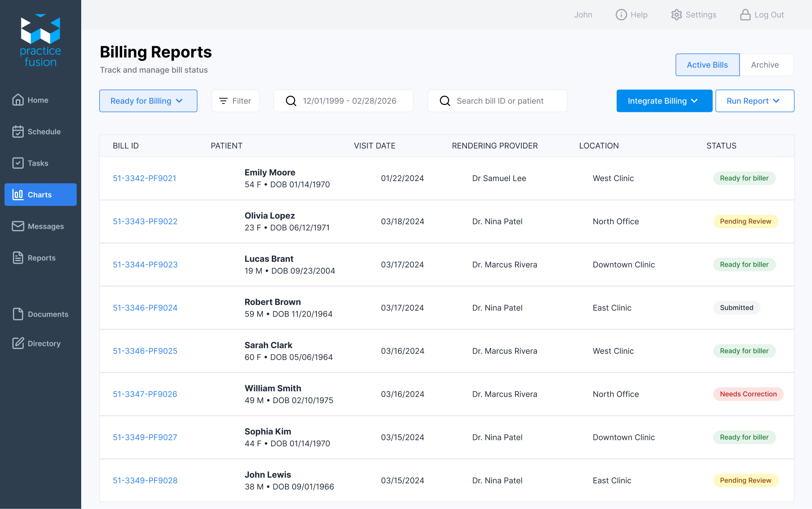Click the Directory pencil-edit icon
Image resolution: width=812 pixels, height=509 pixels.
pyautogui.click(x=18, y=343)
